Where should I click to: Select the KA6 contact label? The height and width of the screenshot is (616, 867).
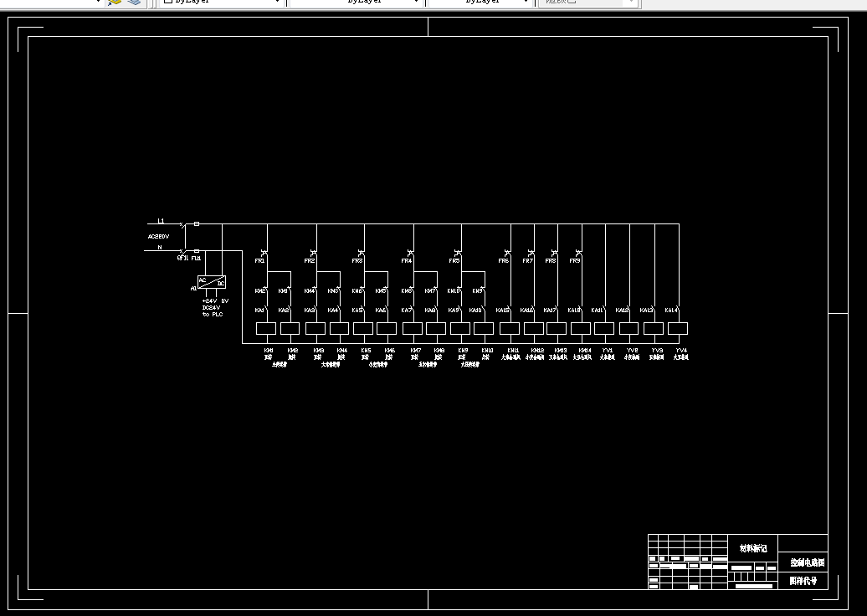click(381, 311)
